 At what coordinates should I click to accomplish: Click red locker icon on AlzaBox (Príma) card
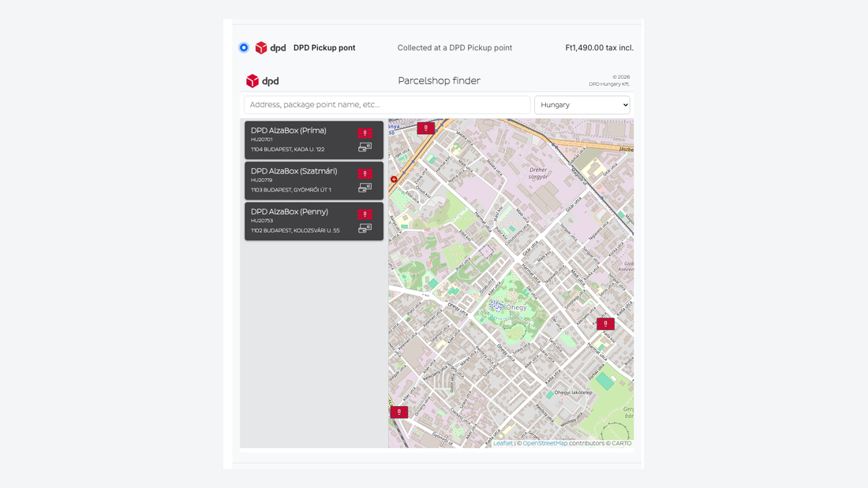coord(365,132)
